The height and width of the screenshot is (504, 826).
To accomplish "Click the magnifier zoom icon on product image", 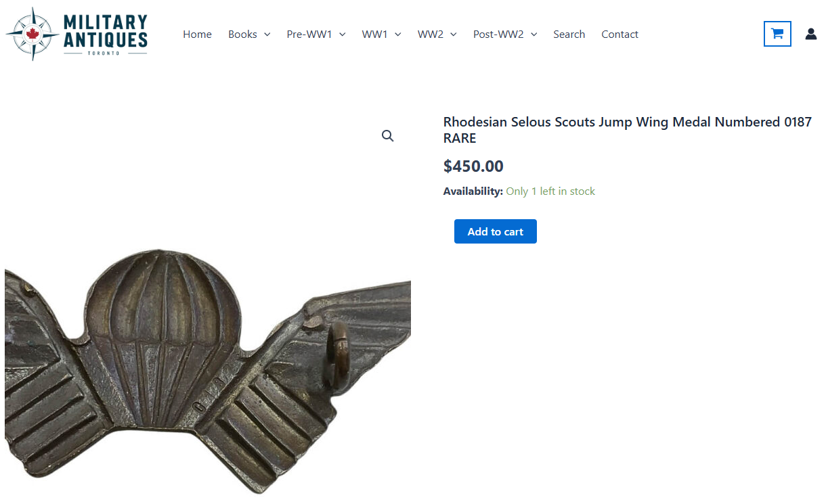I will pos(387,136).
